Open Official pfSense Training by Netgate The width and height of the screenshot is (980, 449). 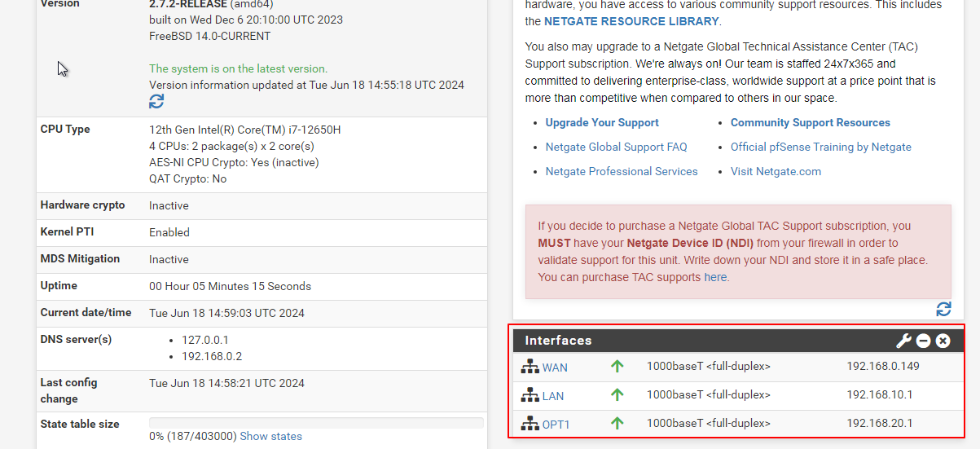pyautogui.click(x=821, y=147)
